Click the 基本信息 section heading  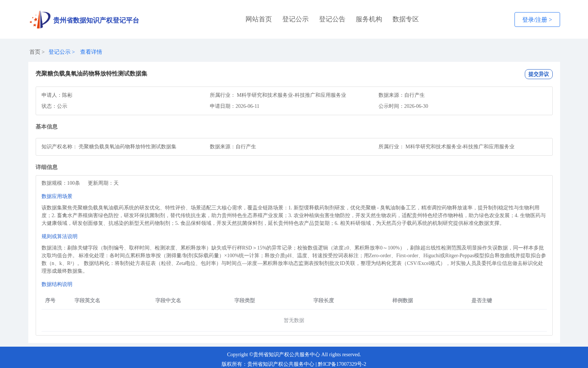(47, 127)
